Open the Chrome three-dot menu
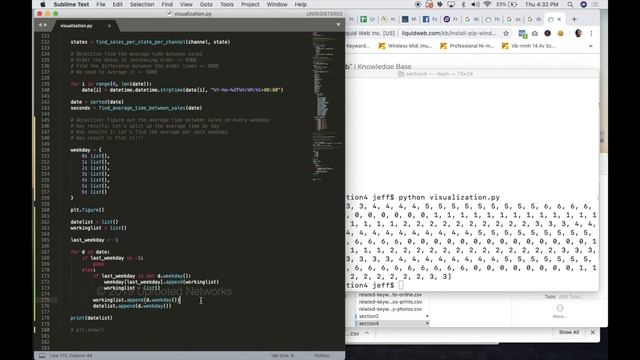640x360 pixels. click(x=591, y=33)
